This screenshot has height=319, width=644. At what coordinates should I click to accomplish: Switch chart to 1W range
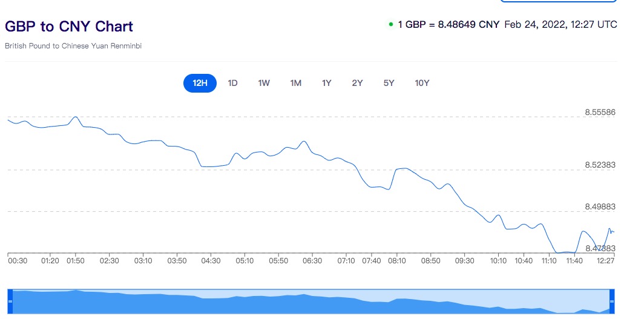[264, 83]
